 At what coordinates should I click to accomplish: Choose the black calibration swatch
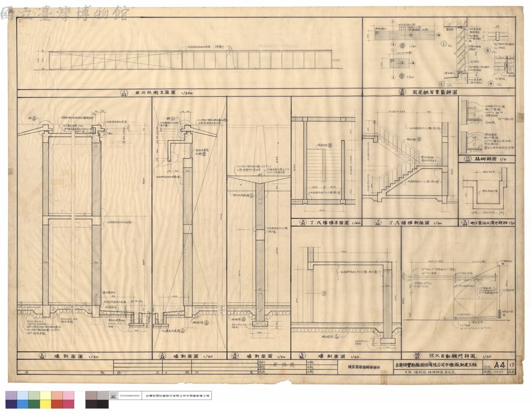click(102, 404)
